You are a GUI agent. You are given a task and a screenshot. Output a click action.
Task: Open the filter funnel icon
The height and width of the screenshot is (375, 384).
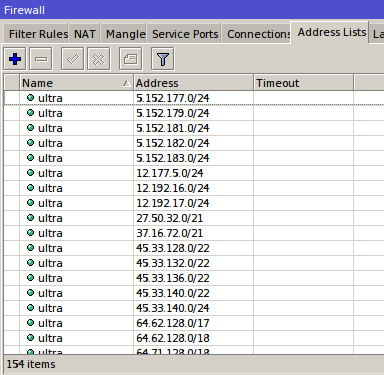coord(162,59)
